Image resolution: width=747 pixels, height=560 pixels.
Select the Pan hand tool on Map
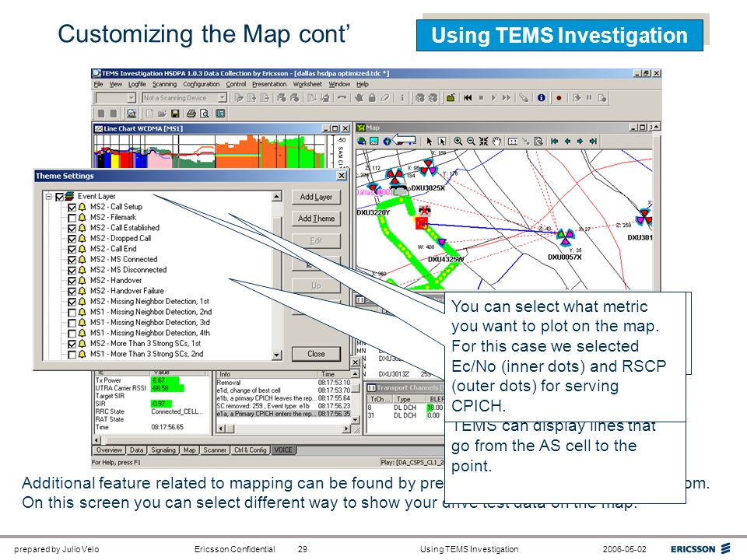click(496, 141)
